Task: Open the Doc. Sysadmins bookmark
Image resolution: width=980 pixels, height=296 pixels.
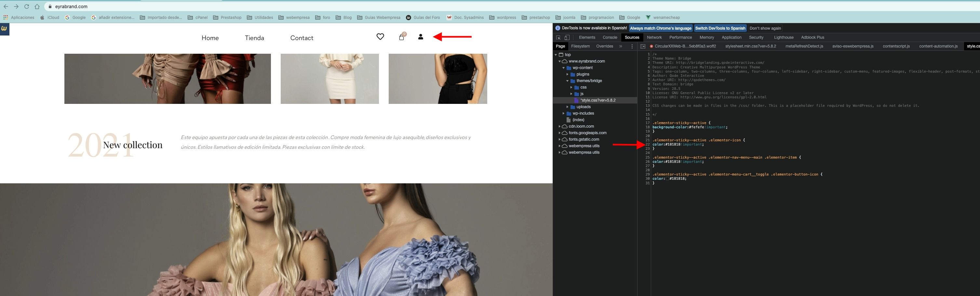Action: point(465,18)
